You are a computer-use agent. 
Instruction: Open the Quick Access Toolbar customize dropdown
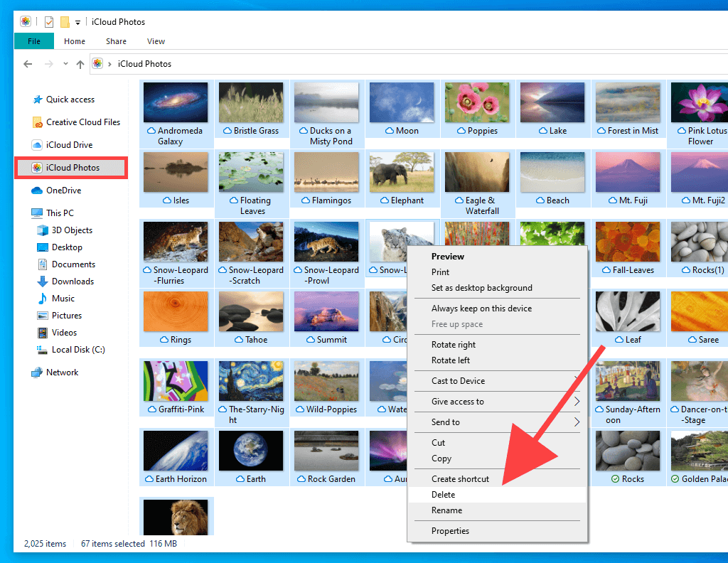point(77,23)
